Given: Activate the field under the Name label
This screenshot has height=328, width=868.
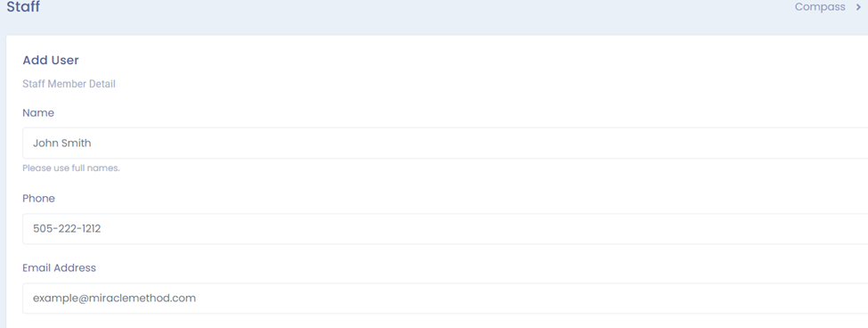Looking at the screenshot, I should click(445, 143).
